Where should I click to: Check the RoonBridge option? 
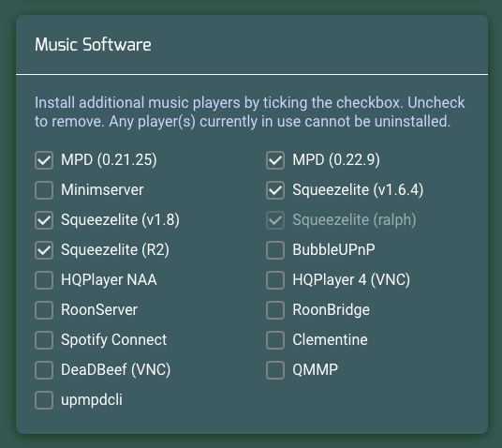tap(275, 310)
